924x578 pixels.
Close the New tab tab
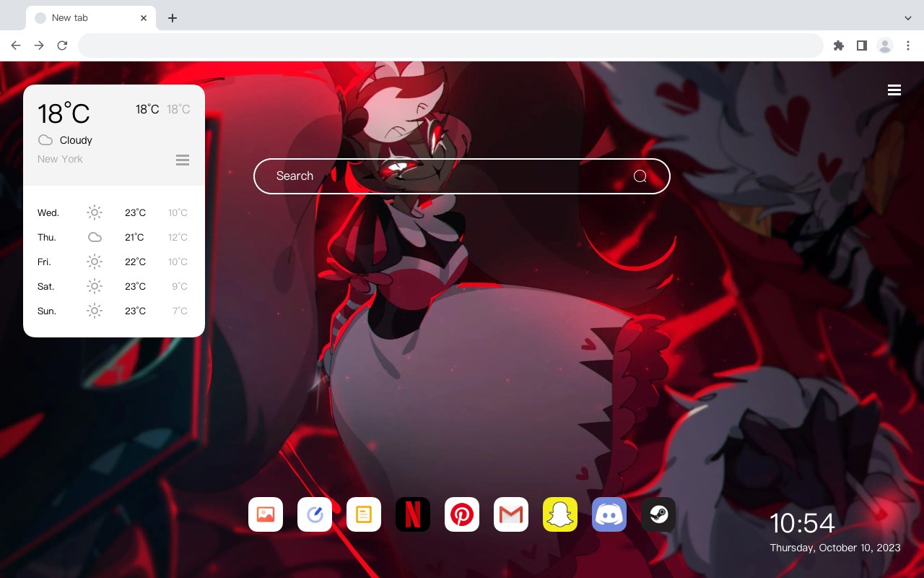[144, 18]
